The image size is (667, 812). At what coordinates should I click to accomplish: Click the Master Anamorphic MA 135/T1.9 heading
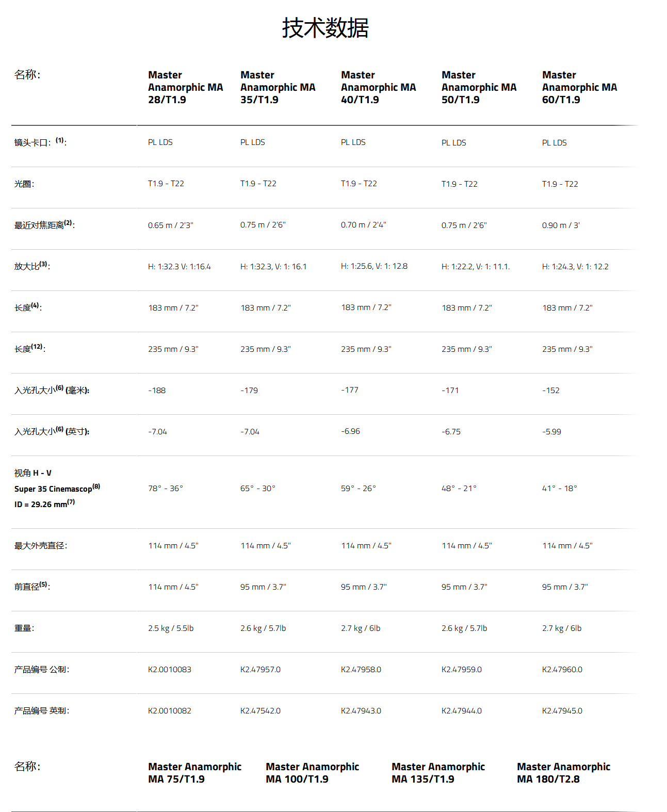pos(438,773)
